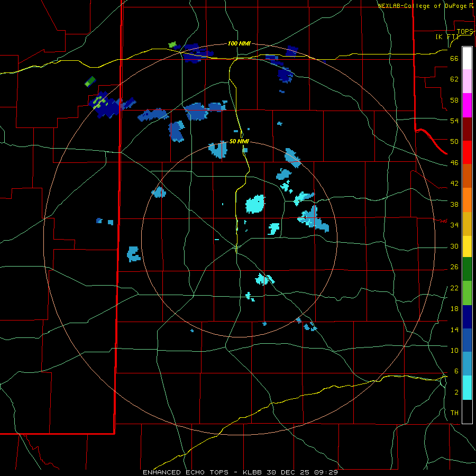This screenshot has width=476, height=476.
Task: Click the legend value "26"
Action: tap(454, 267)
